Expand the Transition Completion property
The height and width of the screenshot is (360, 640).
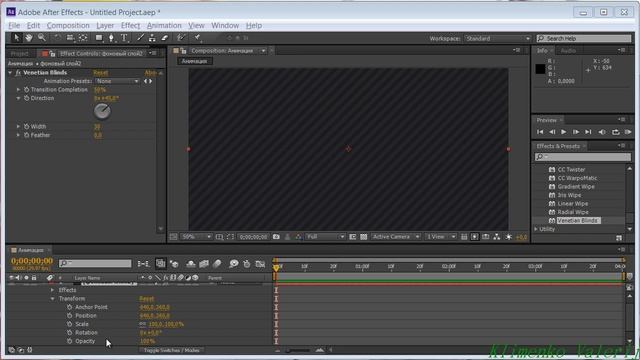[18, 89]
